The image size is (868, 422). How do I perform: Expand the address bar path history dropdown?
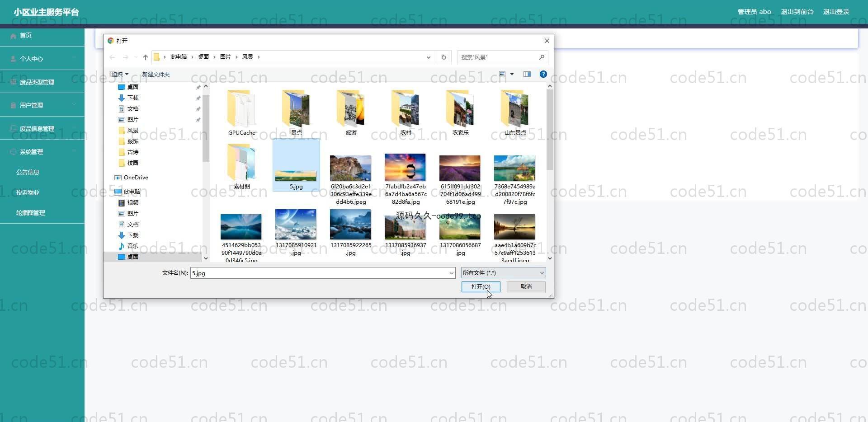428,57
